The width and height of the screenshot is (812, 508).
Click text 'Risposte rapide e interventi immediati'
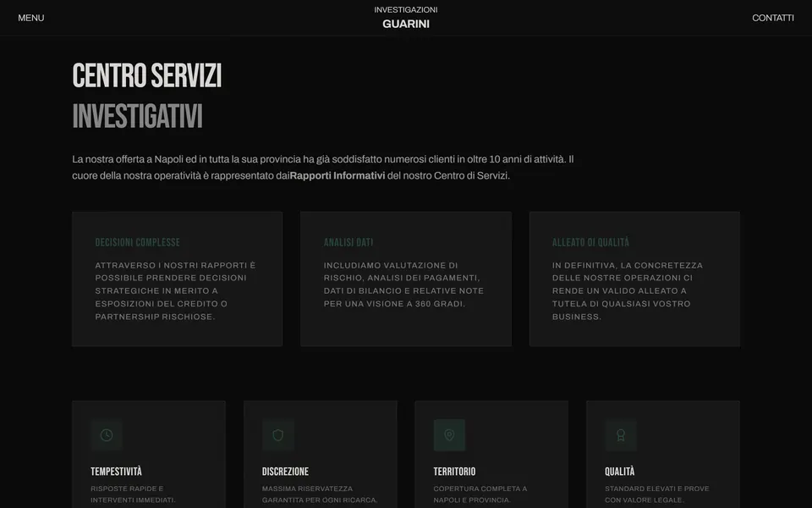point(133,494)
